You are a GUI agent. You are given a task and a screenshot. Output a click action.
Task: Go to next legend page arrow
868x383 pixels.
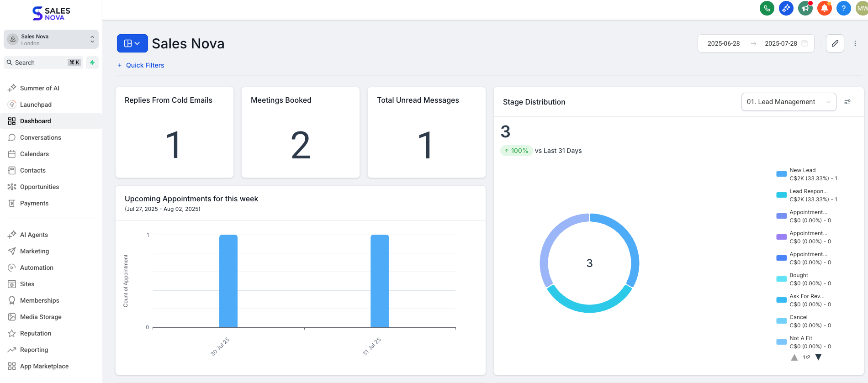818,357
